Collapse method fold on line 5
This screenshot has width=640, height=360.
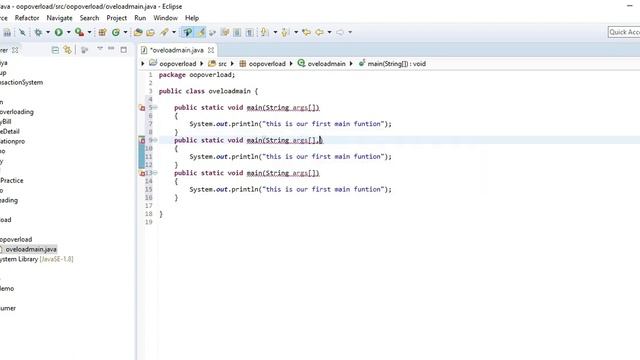(x=156, y=107)
